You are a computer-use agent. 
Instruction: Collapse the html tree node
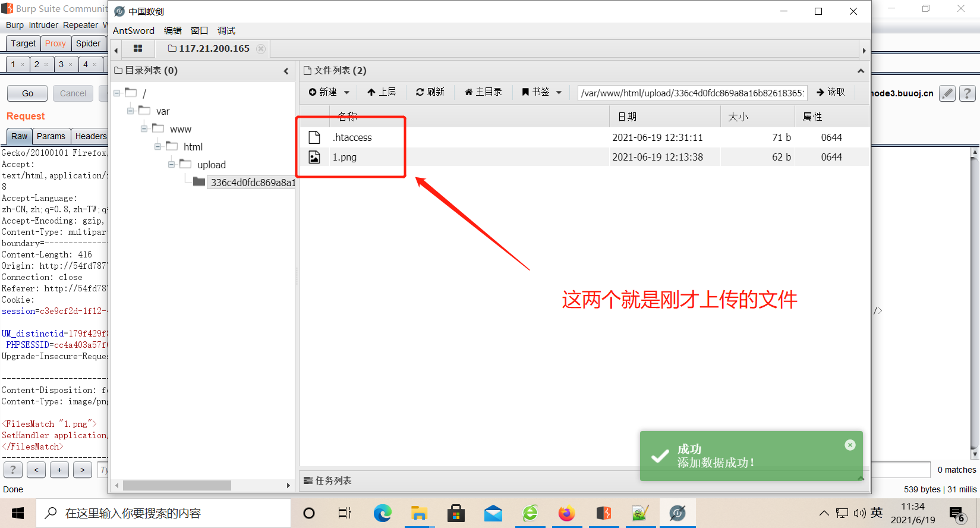[x=157, y=146]
